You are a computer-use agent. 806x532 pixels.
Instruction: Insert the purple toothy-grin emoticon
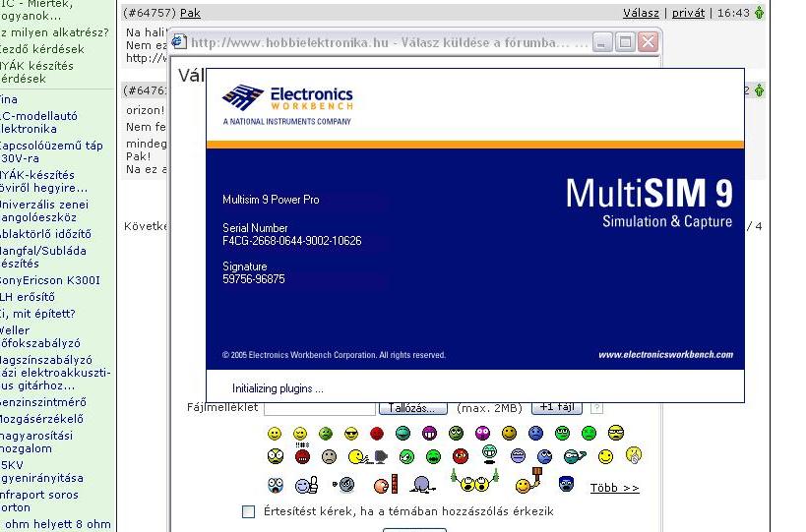click(x=429, y=434)
